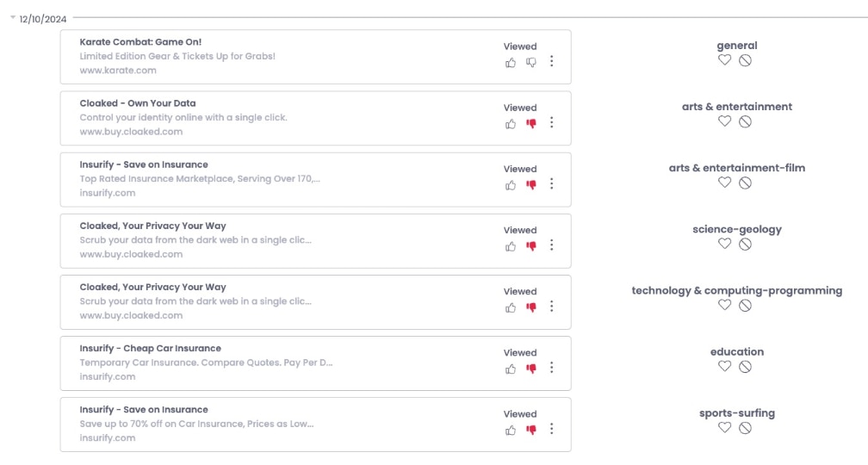
Task: Open three-dot menu for Cloaked - Own Your Data
Action: tap(551, 122)
